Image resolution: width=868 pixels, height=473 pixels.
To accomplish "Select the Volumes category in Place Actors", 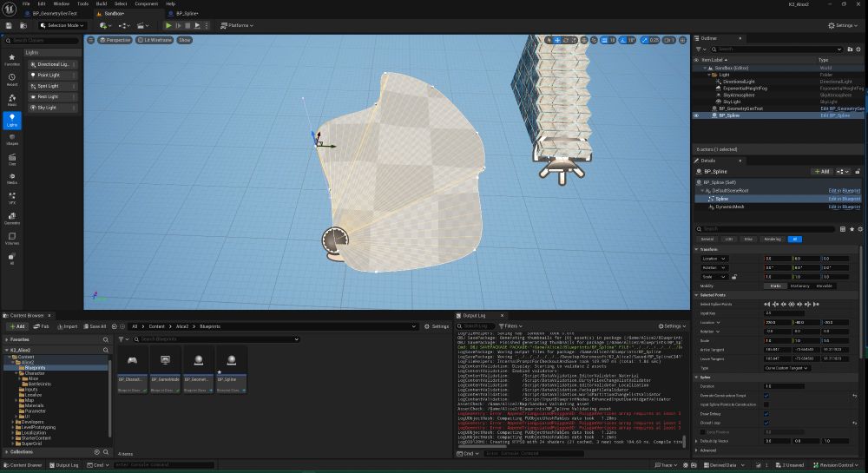I will [x=11, y=239].
